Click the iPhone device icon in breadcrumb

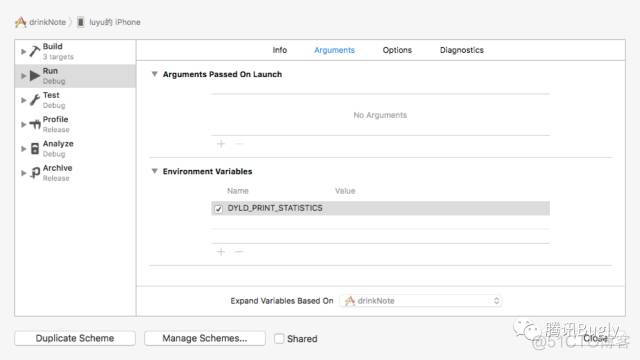[81, 22]
